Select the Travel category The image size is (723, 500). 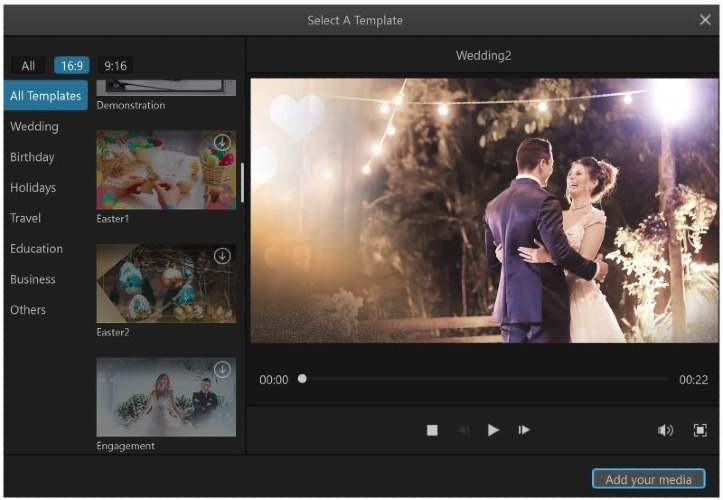click(x=26, y=218)
